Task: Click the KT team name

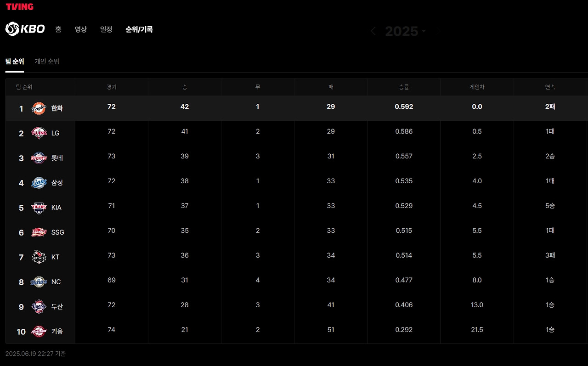Action: click(x=55, y=257)
